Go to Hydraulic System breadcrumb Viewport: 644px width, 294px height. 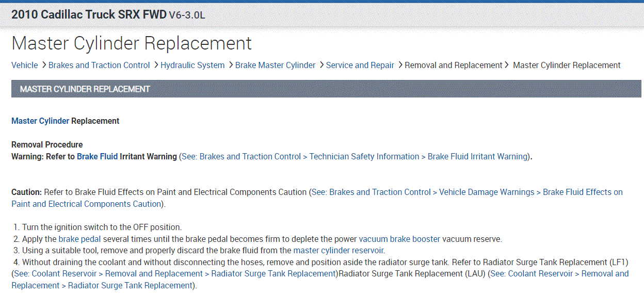192,65
